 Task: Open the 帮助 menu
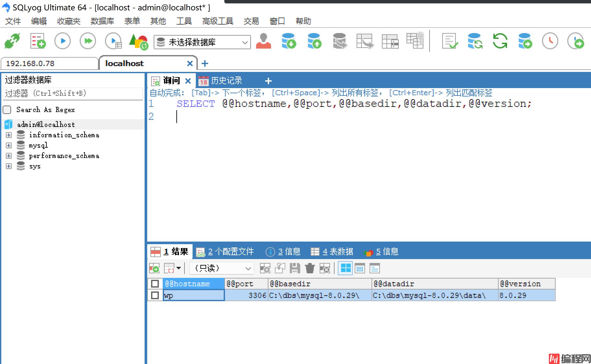(x=303, y=21)
